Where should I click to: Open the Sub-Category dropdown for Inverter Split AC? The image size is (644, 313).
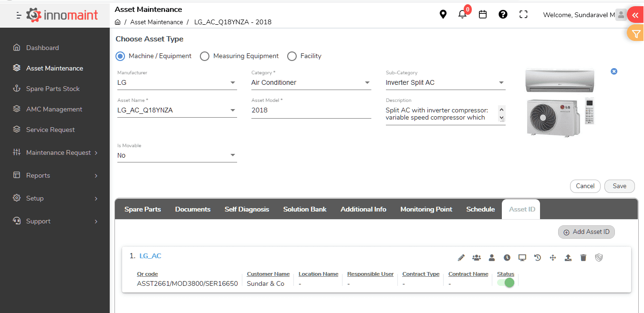[501, 82]
